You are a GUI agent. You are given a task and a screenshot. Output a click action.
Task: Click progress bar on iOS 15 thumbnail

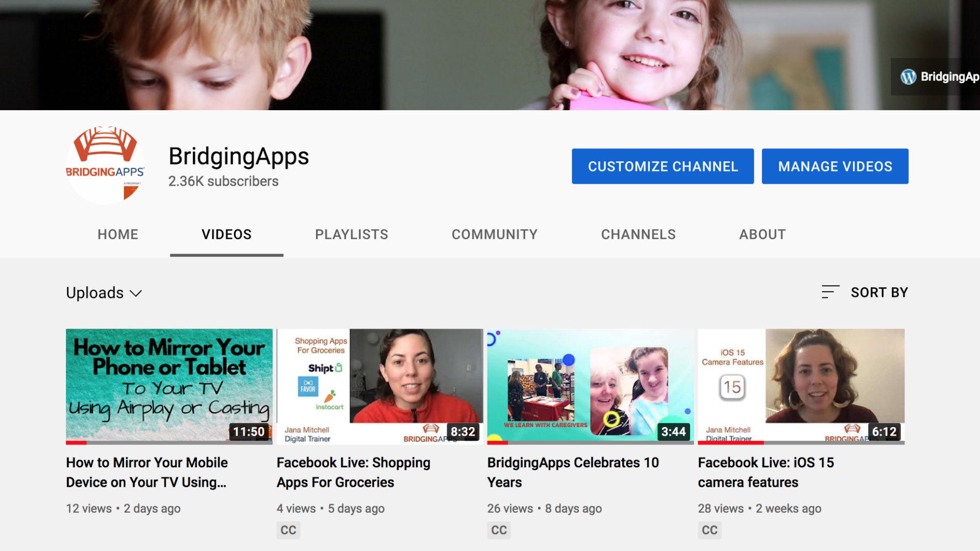coord(801,443)
